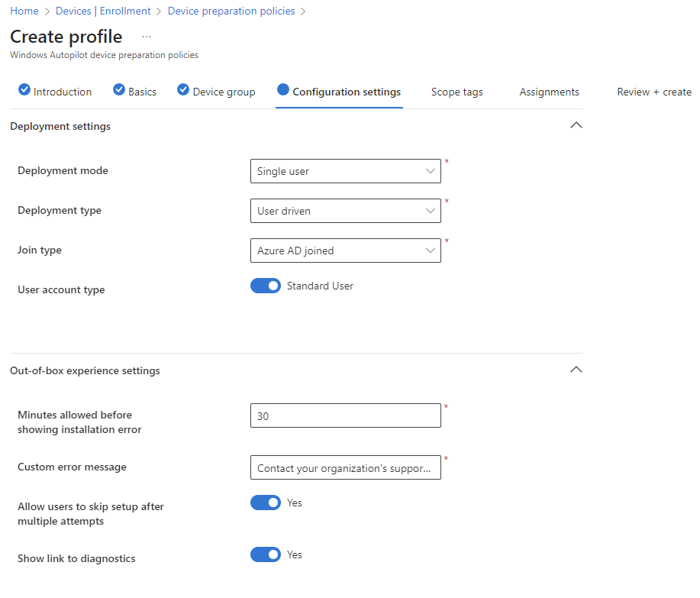Switch to the Basics tab
The image size is (700, 598).
point(134,92)
